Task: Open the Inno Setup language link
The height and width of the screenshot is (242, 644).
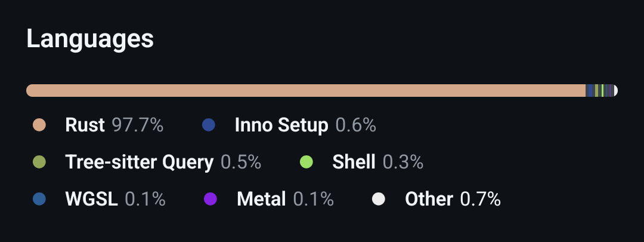Action: (281, 125)
